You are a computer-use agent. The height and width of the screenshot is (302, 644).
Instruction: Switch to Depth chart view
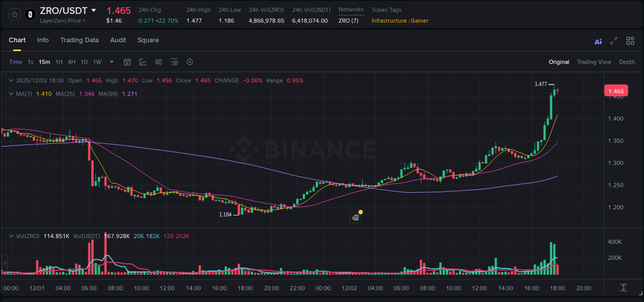point(626,62)
